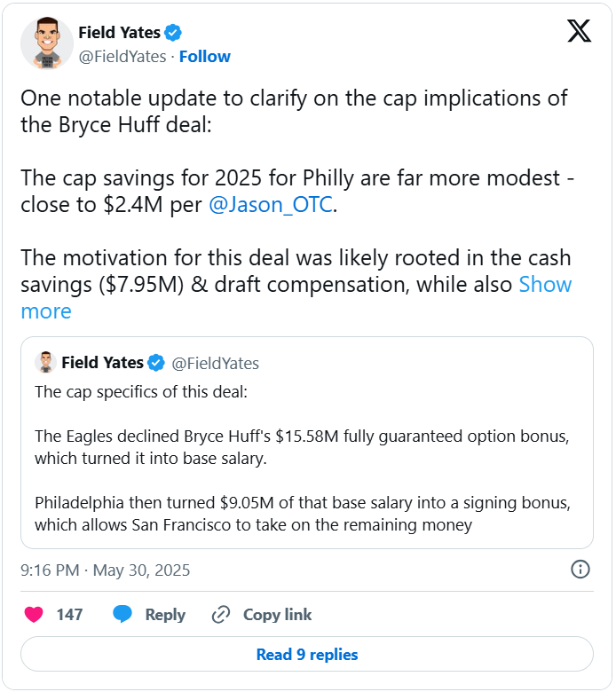Click the Reply text label
The image size is (616, 692).
click(x=165, y=615)
